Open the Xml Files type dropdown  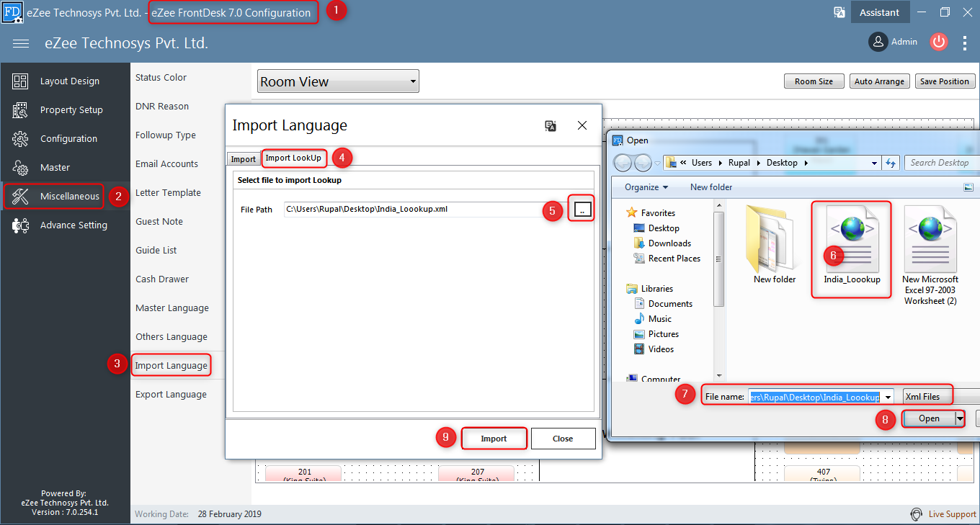(941, 397)
